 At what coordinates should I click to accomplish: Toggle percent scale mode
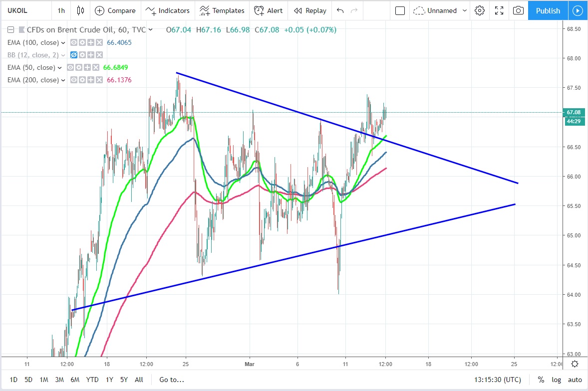(541, 380)
